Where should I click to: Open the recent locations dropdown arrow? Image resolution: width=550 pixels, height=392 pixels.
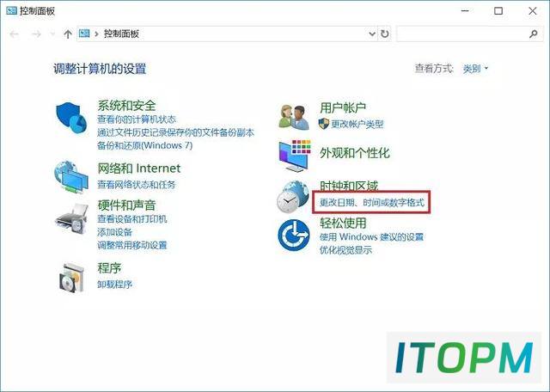(52, 34)
